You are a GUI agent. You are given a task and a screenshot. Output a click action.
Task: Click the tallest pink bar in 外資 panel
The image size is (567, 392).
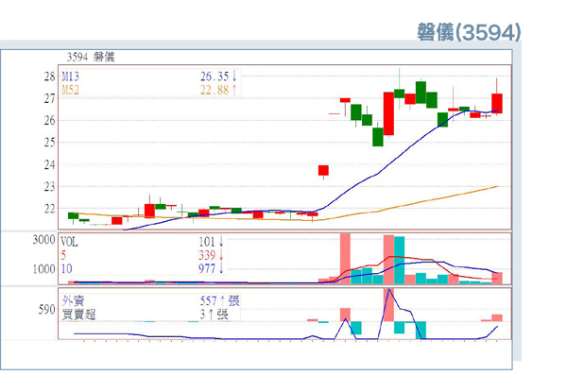click(x=388, y=304)
